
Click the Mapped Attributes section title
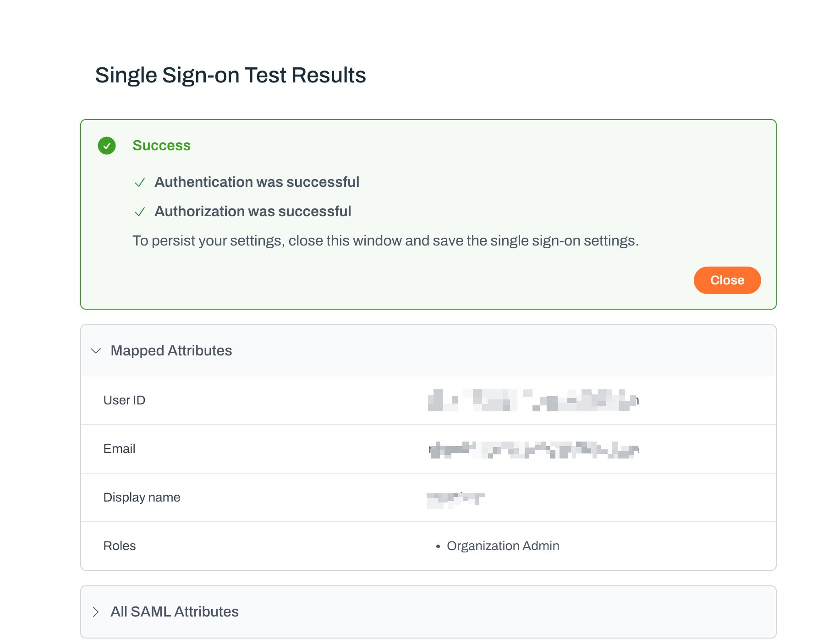tap(171, 351)
